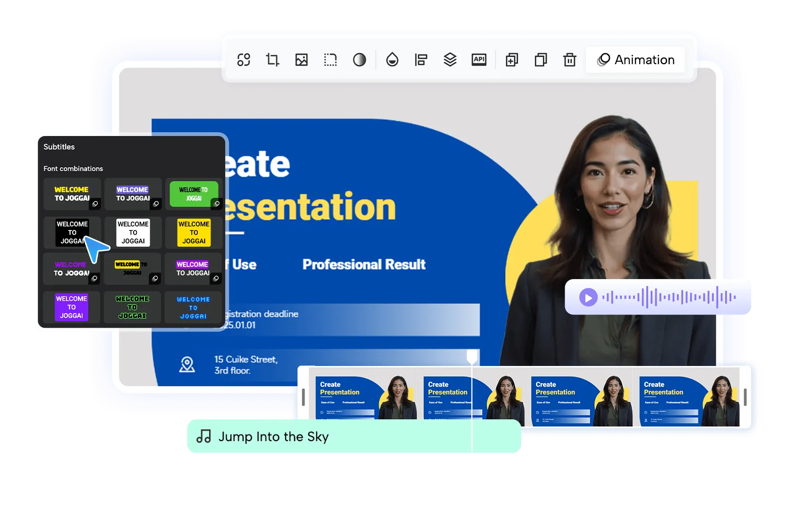The width and height of the screenshot is (812, 510).
Task: Select the Professional Result text on slide
Action: tap(364, 264)
